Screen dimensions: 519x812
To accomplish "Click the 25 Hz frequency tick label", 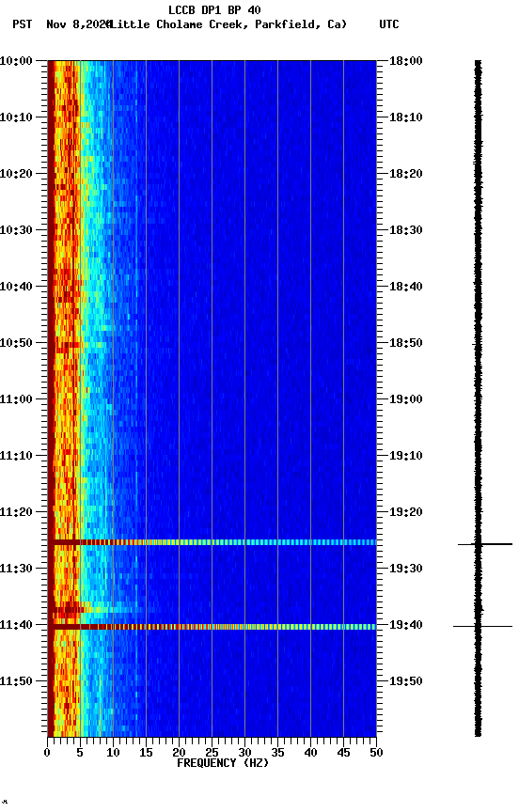I will tap(212, 753).
